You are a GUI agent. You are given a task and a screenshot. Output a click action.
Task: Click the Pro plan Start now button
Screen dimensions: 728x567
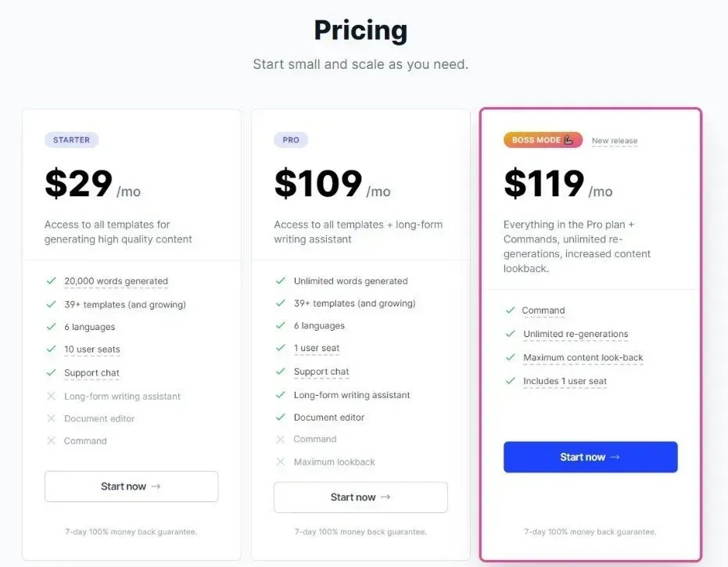coord(360,497)
